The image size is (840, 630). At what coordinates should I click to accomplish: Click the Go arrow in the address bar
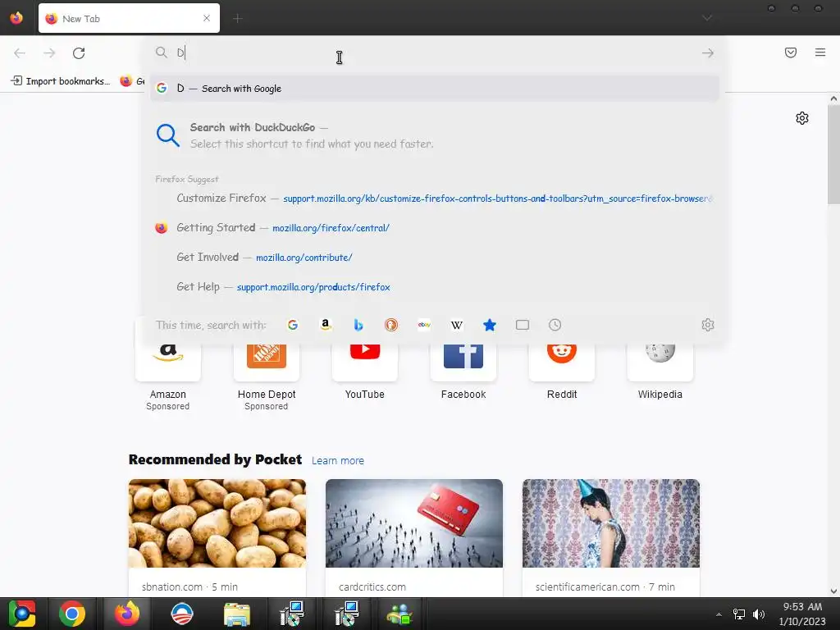(708, 53)
